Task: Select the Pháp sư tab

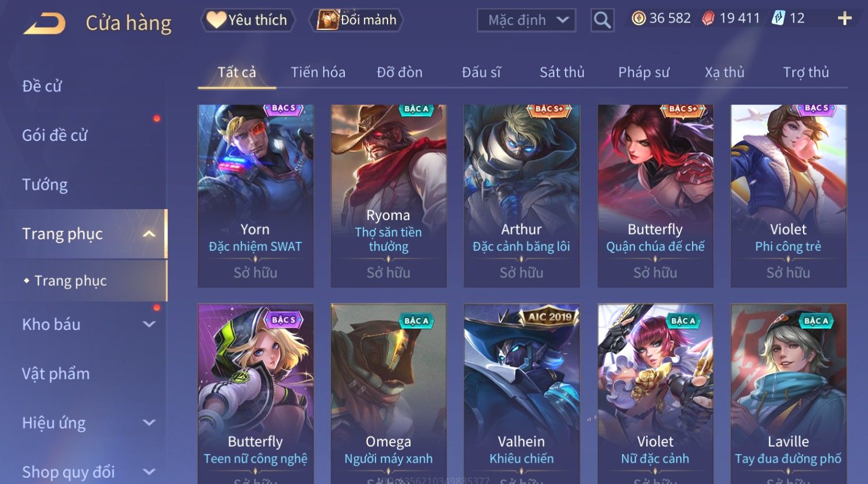Action: point(644,72)
